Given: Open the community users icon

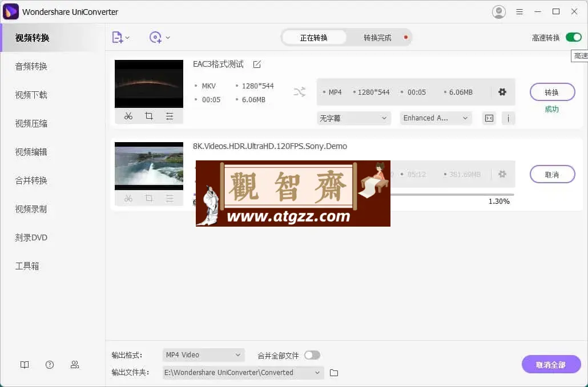Looking at the screenshot, I should (75, 365).
